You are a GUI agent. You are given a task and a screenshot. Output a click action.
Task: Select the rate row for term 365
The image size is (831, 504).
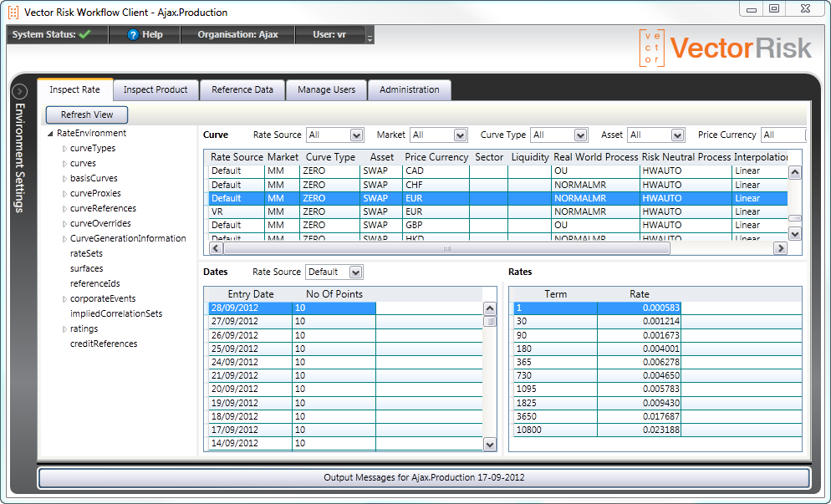coord(657,362)
